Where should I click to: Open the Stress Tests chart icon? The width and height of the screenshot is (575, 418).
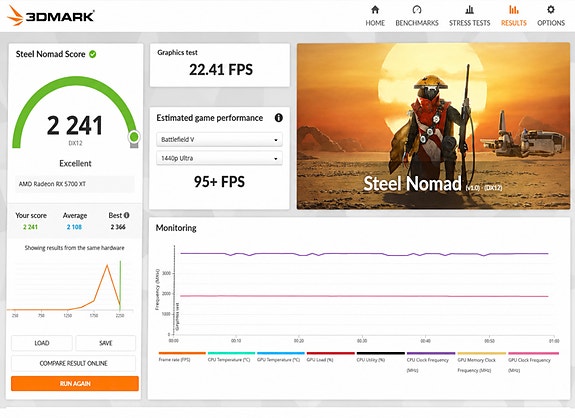pyautogui.click(x=469, y=10)
